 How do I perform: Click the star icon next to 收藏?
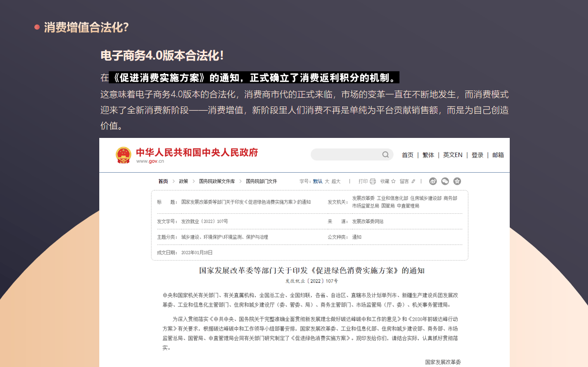pyautogui.click(x=393, y=181)
